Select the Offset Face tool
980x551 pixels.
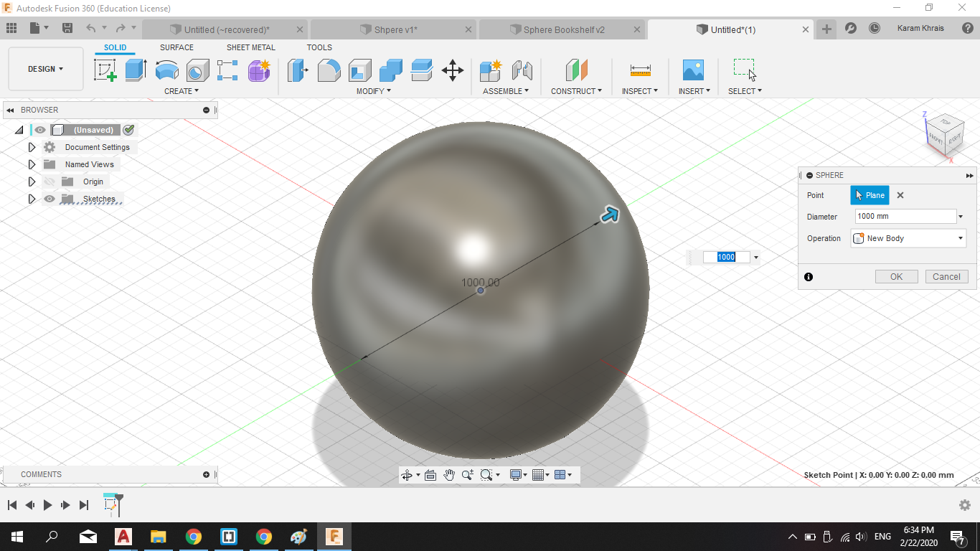[422, 70]
